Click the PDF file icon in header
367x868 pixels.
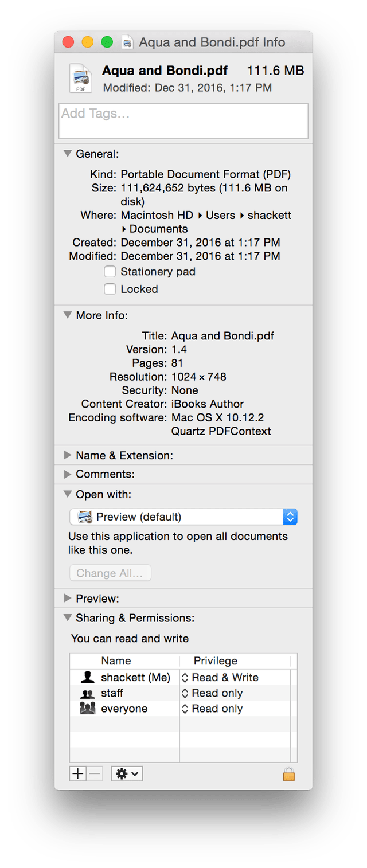tap(81, 79)
